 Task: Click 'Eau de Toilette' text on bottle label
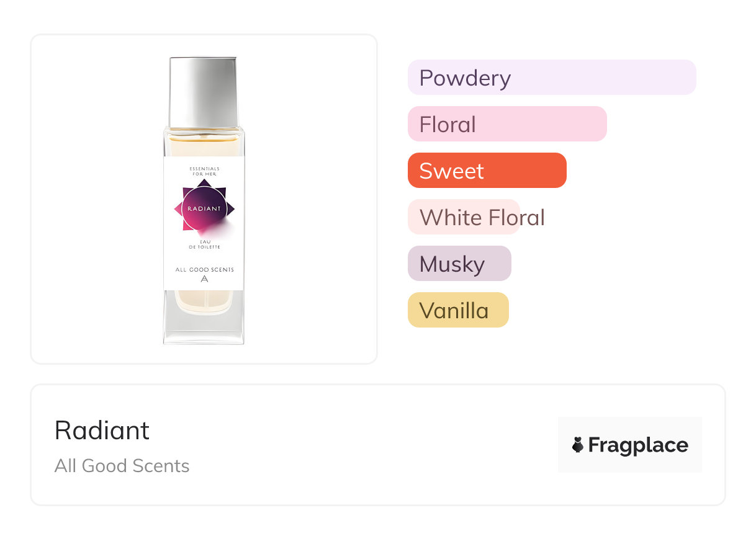(204, 244)
